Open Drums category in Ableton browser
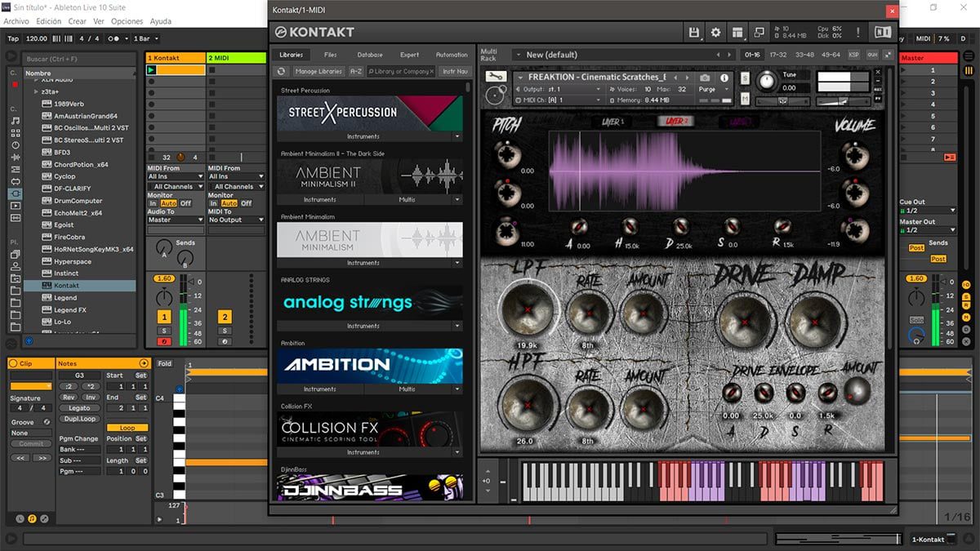 click(16, 132)
